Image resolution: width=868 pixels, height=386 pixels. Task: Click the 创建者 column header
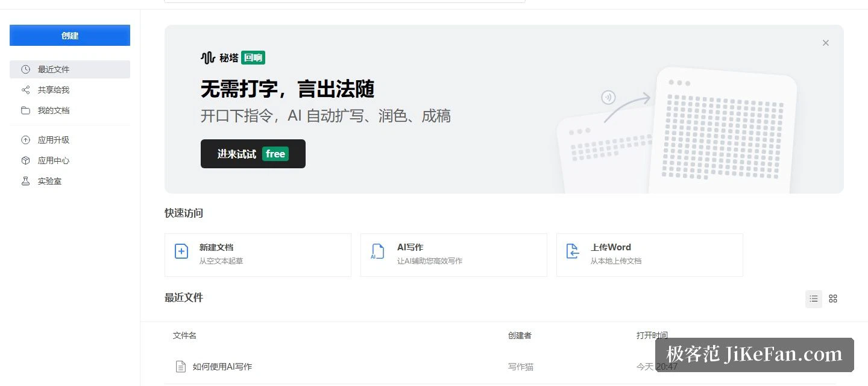pos(520,335)
